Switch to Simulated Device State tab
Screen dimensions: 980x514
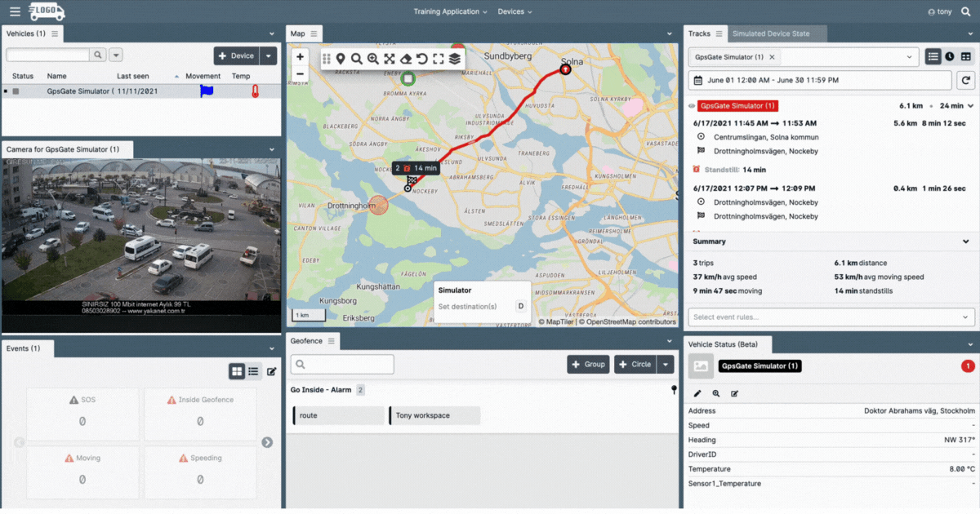(x=771, y=33)
